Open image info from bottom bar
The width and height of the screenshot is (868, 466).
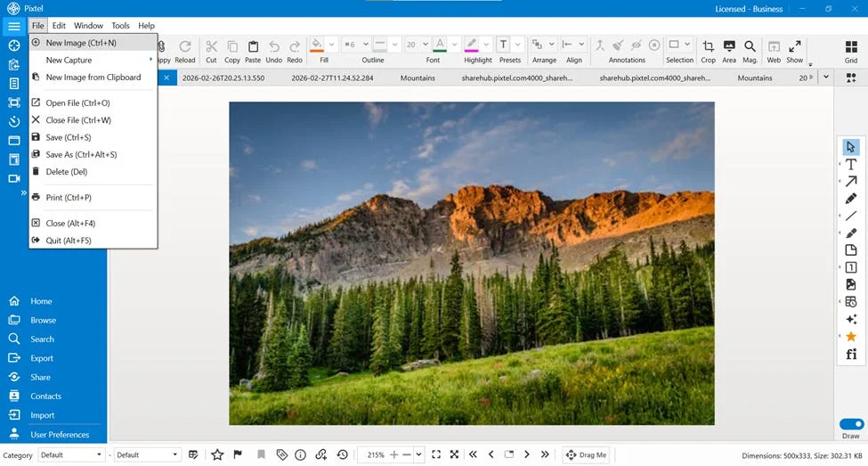301,455
